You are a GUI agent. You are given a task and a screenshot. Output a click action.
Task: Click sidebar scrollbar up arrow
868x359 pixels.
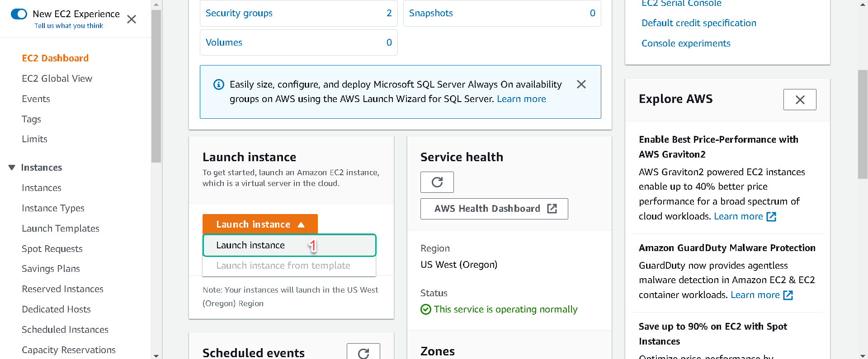point(156,5)
